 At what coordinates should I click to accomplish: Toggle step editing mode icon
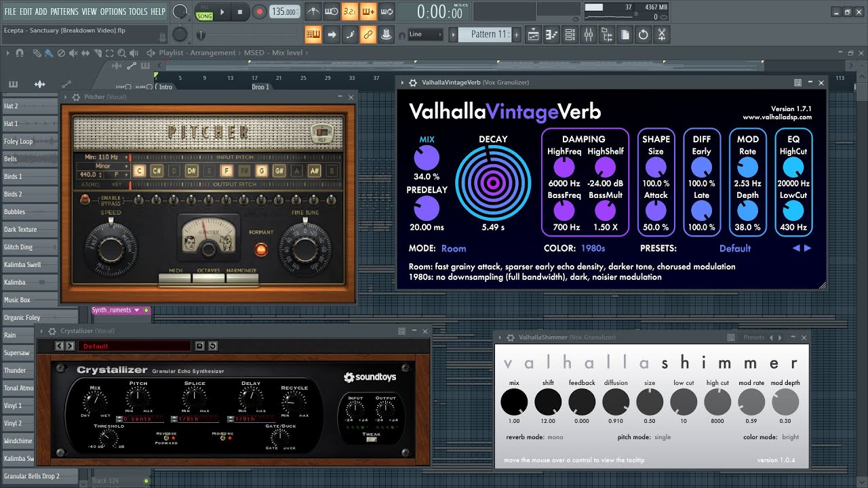pyautogui.click(x=349, y=34)
